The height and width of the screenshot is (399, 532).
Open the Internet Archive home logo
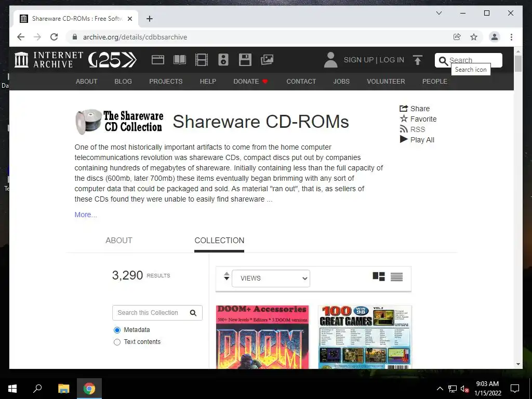[x=49, y=60]
